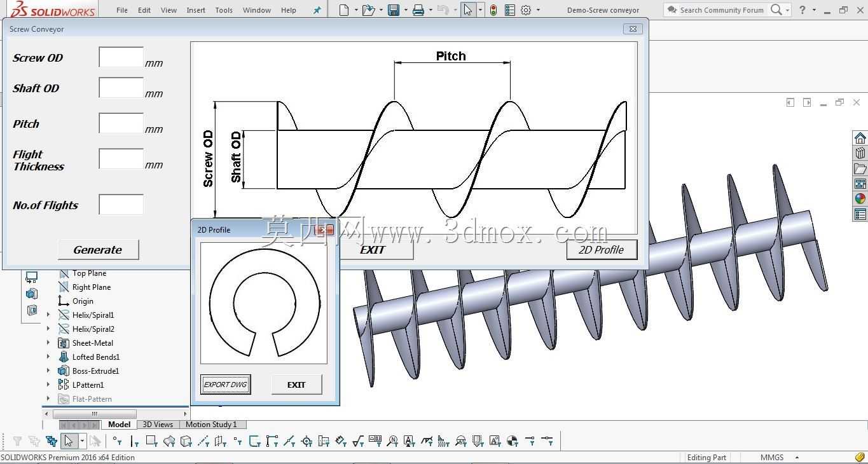This screenshot has height=464, width=868.
Task: Click the Helix/Spiral1 feature icon
Action: [64, 315]
